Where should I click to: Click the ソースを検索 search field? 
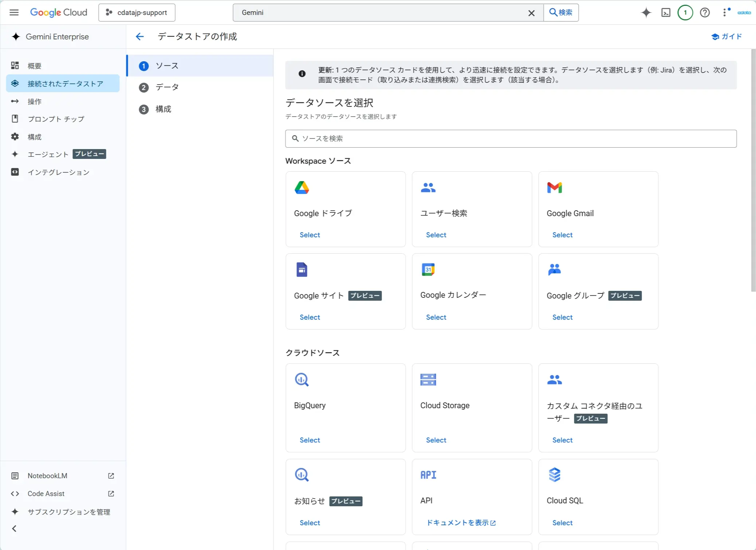click(511, 139)
